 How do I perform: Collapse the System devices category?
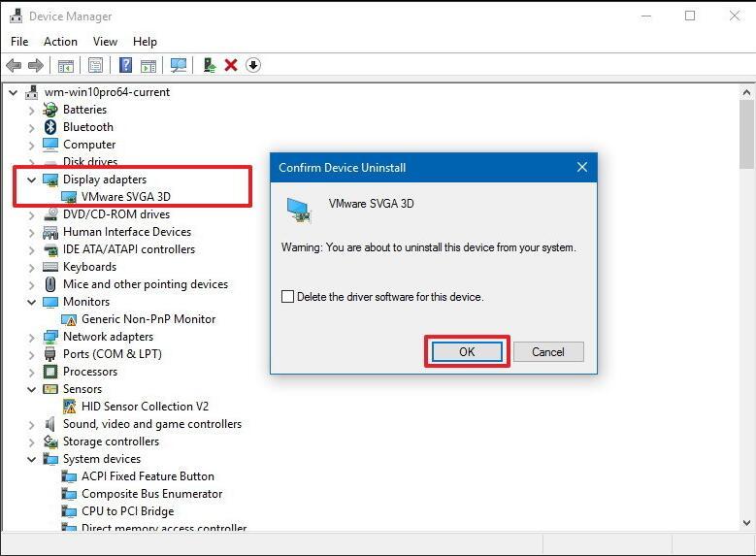pyautogui.click(x=31, y=460)
